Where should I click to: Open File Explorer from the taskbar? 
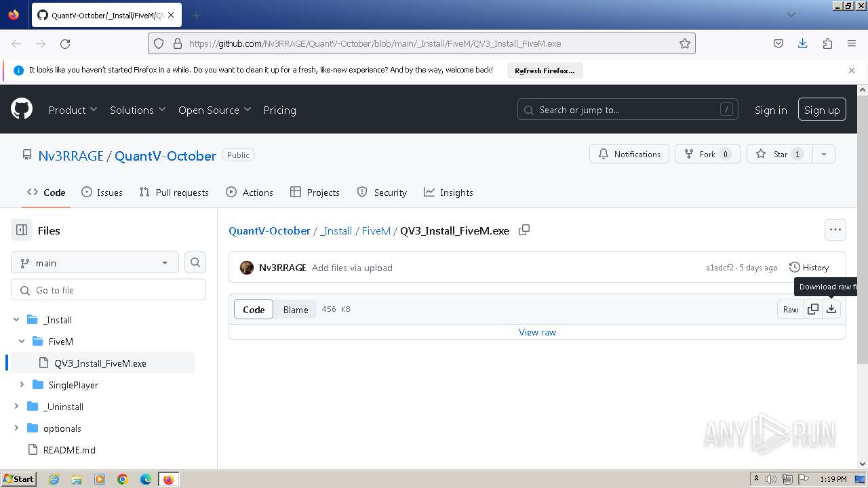[77, 479]
